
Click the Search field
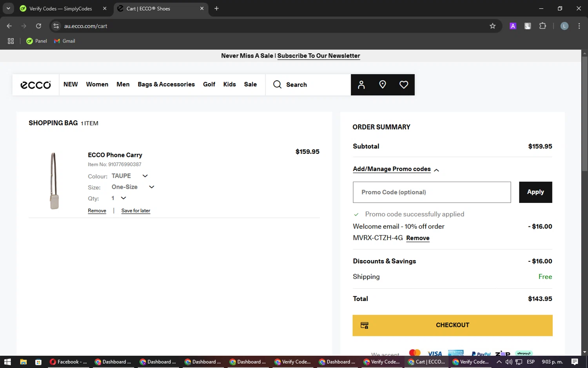point(308,85)
